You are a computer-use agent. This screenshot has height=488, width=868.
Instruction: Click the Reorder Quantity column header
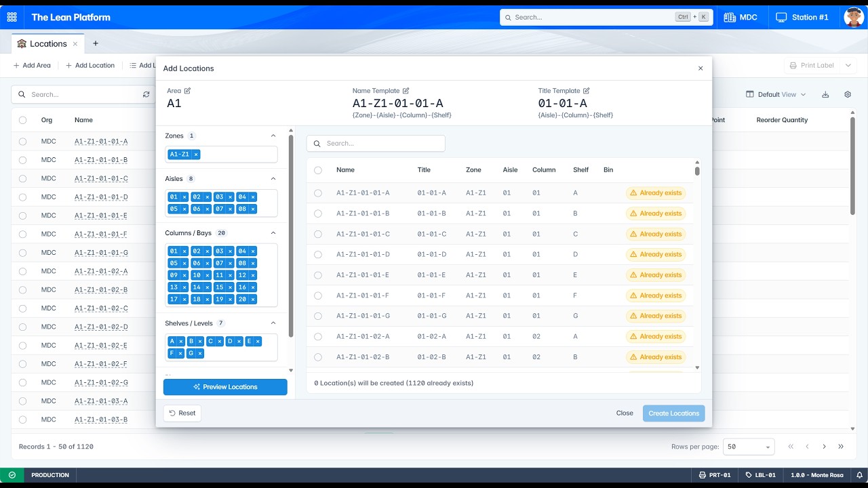(782, 120)
